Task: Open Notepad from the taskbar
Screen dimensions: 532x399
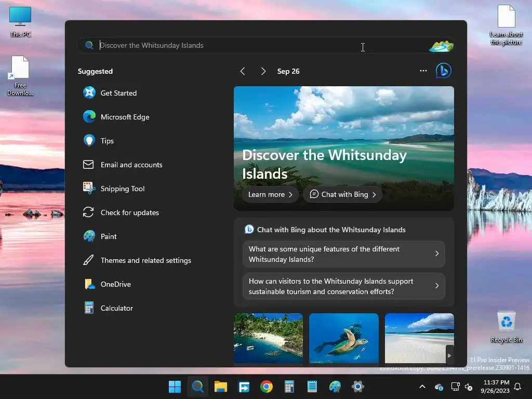Action: 312,387
